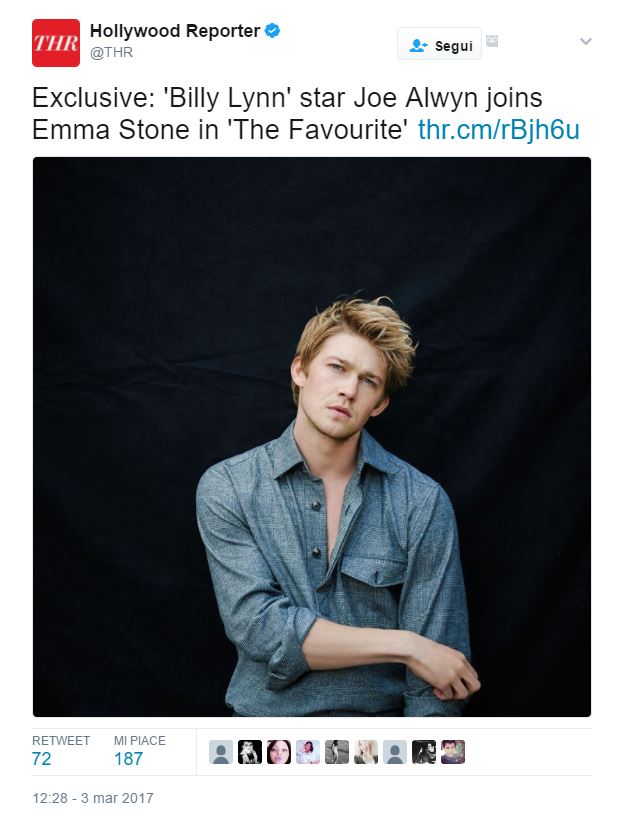Open the Hollywood Reporter profile name

coord(174,31)
